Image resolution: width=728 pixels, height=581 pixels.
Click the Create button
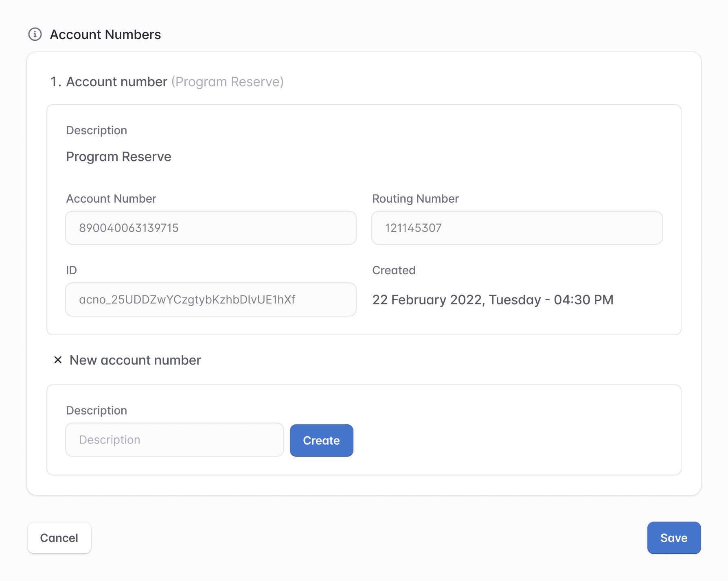pyautogui.click(x=321, y=440)
